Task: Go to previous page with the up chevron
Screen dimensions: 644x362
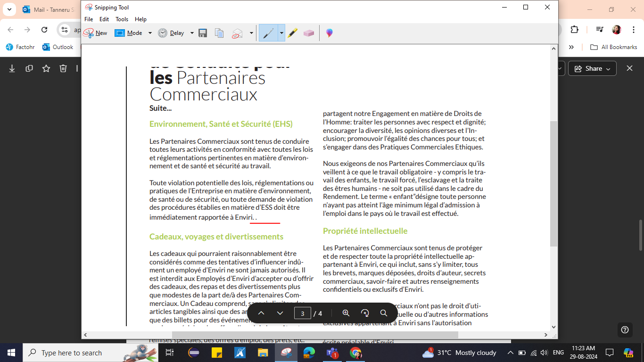Action: pos(261,313)
